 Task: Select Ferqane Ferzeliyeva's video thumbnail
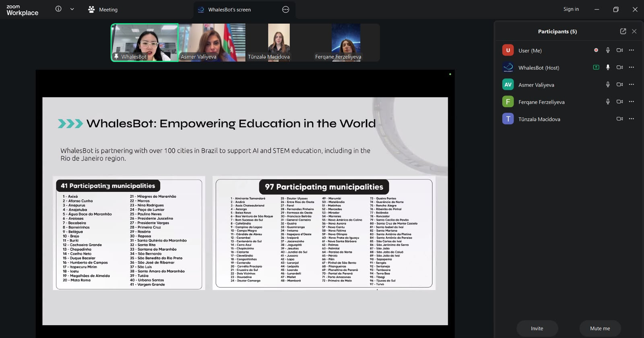point(346,42)
